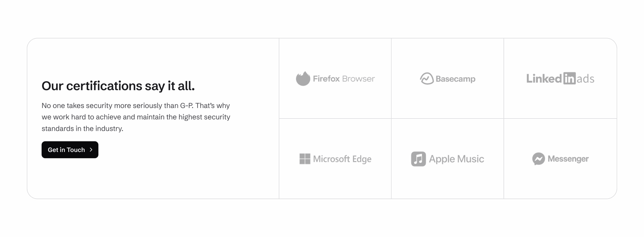Click the chevron arrow in Get in Touch

(91, 150)
